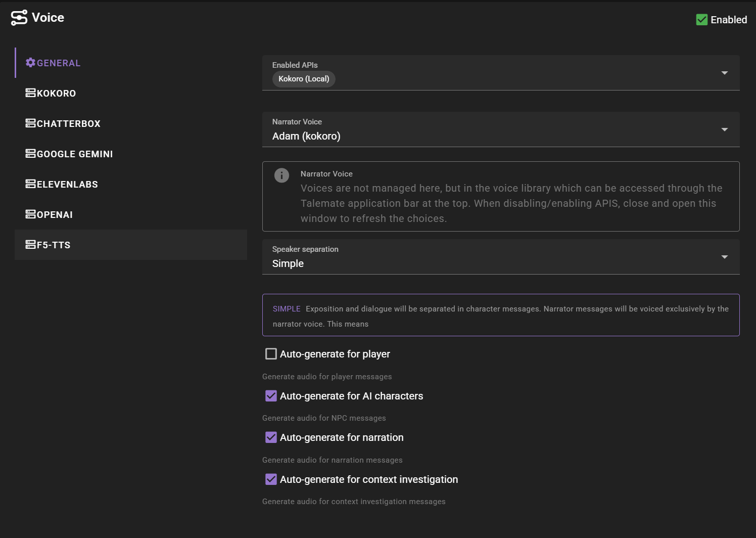Image resolution: width=756 pixels, height=538 pixels.
Task: Uncheck Auto-generate for context investigation
Action: [x=271, y=479]
